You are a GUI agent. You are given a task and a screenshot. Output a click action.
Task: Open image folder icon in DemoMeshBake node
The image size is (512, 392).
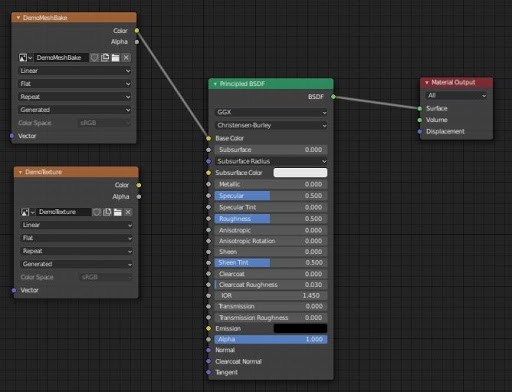point(115,58)
